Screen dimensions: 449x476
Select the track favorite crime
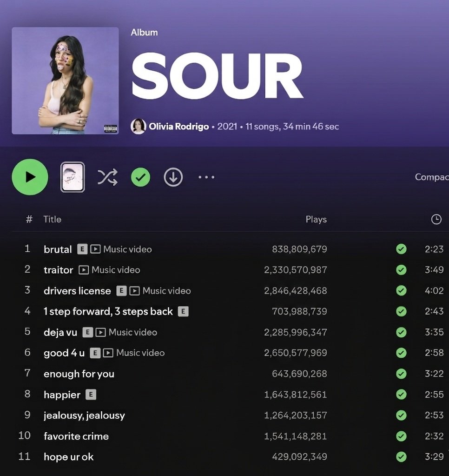click(x=76, y=436)
